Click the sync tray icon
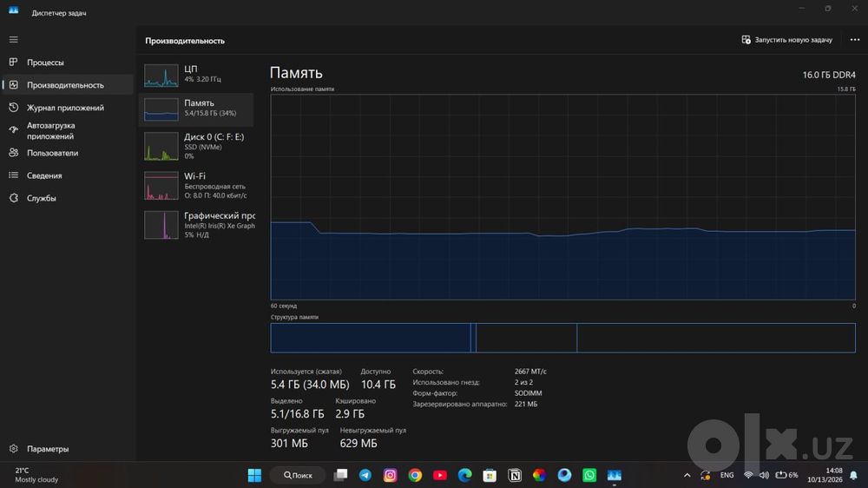 705,475
